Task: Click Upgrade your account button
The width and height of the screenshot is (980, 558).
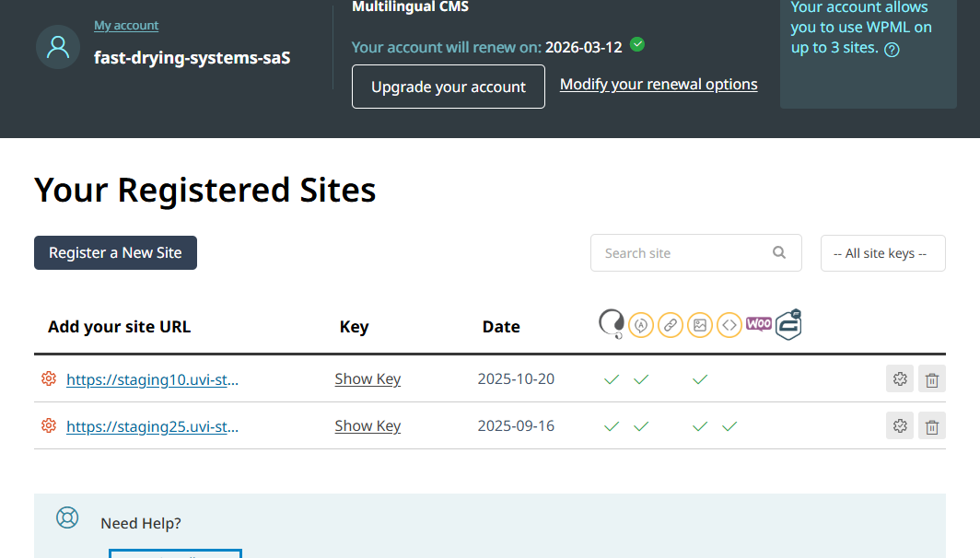Action: (449, 87)
